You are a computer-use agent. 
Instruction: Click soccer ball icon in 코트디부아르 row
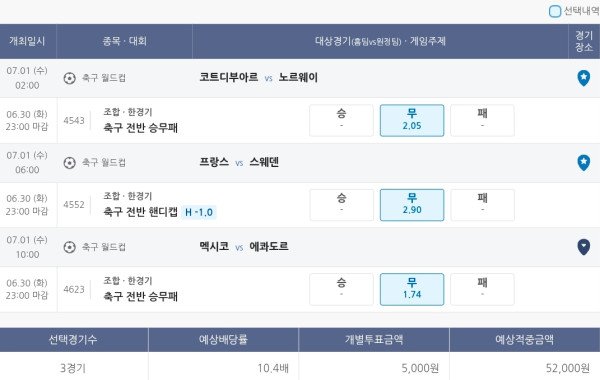[x=69, y=78]
